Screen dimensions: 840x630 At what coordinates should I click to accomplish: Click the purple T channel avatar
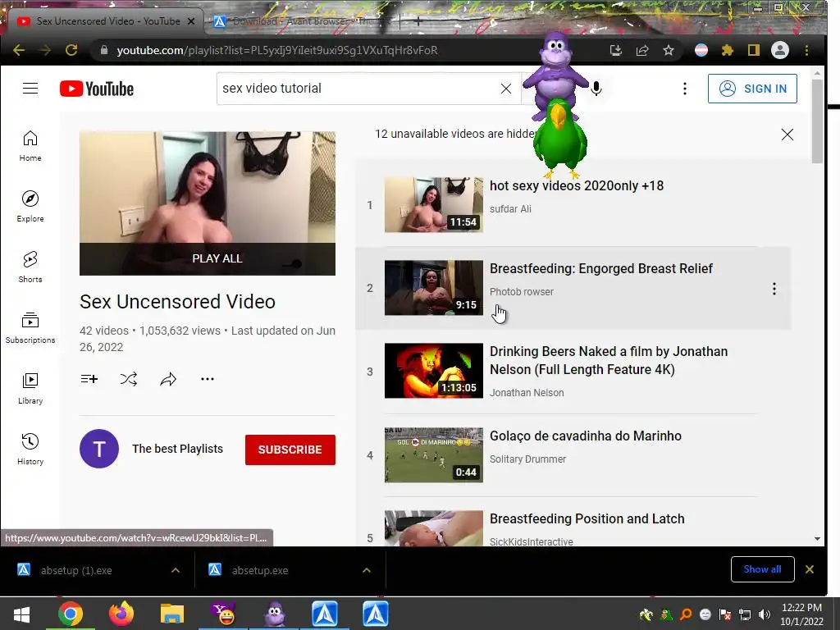pos(99,449)
